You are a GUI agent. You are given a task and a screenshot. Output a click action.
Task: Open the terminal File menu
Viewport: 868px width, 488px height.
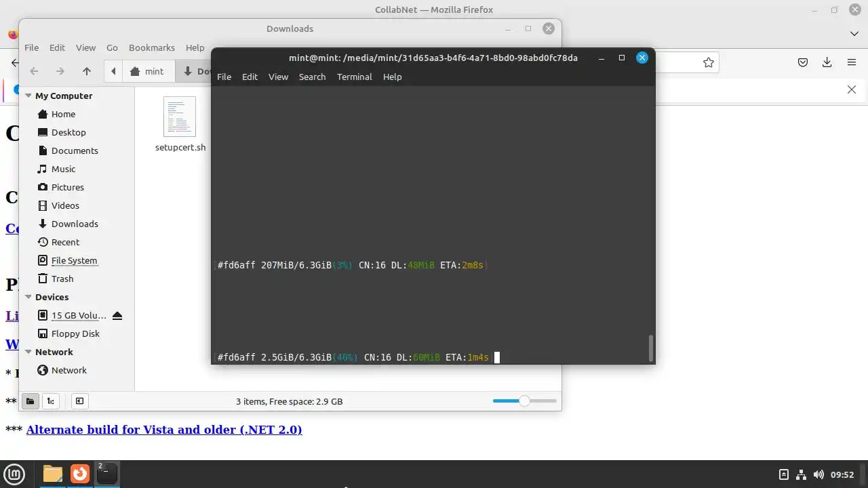point(224,77)
